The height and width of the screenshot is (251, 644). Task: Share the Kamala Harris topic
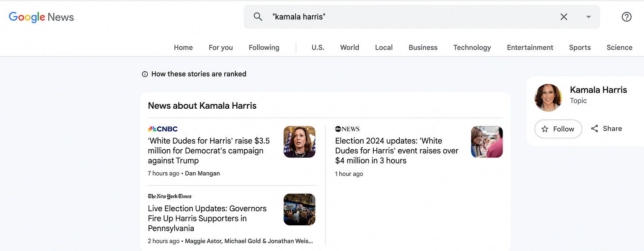(x=606, y=129)
